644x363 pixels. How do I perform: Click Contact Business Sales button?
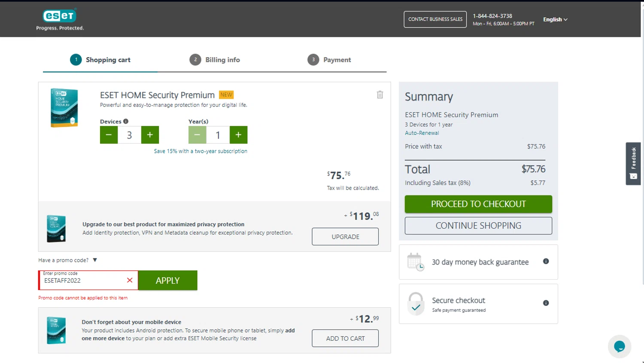(435, 19)
